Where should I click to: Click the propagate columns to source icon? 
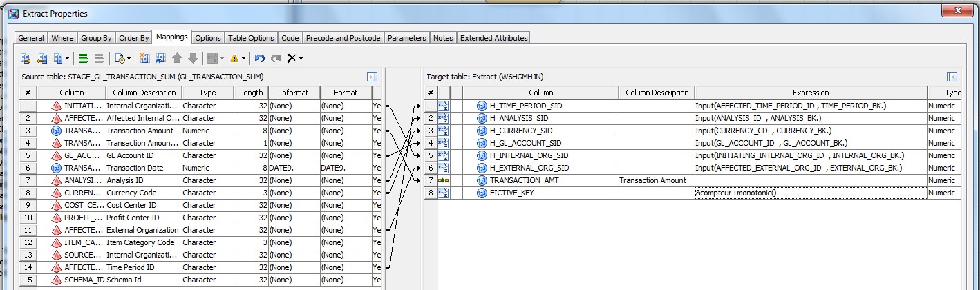tap(42, 58)
